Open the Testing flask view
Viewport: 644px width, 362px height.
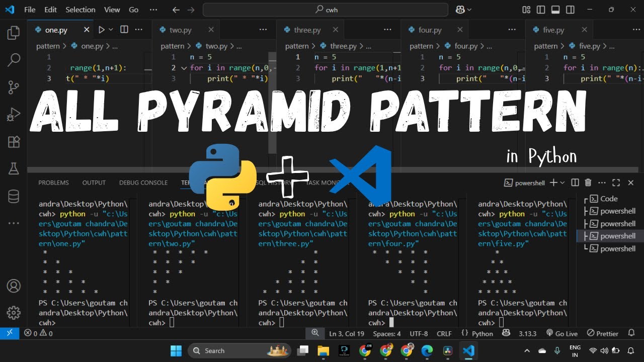[14, 169]
